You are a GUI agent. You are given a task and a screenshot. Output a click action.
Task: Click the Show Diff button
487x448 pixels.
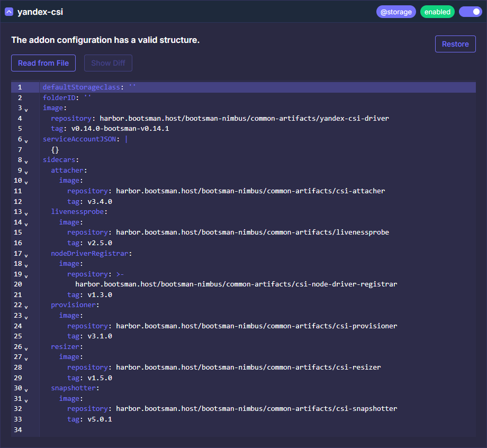point(108,63)
